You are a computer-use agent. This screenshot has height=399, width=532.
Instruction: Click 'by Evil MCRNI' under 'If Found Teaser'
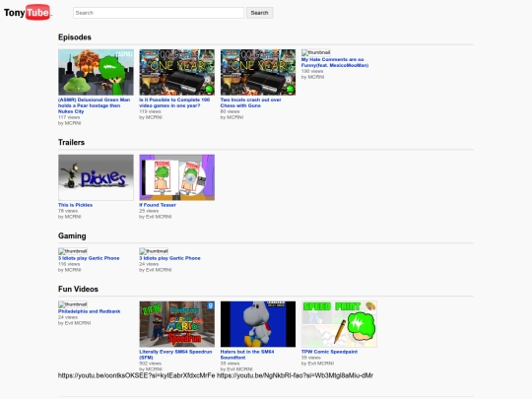(156, 217)
